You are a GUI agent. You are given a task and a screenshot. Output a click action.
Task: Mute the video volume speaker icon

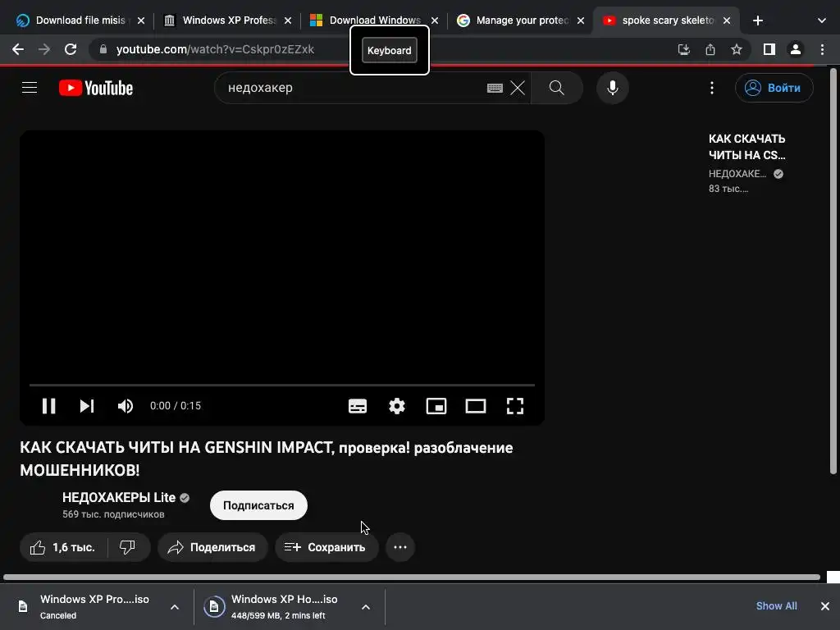(126, 406)
